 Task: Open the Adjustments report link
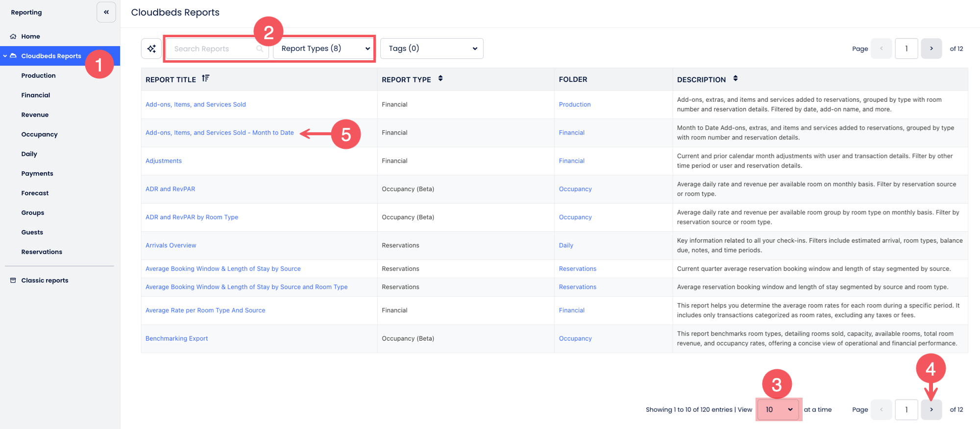click(164, 161)
